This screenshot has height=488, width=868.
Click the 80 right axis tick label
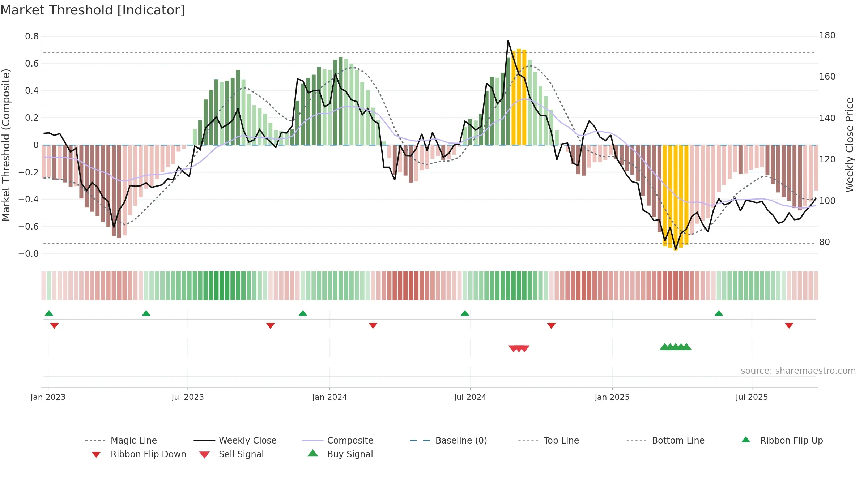click(x=825, y=242)
